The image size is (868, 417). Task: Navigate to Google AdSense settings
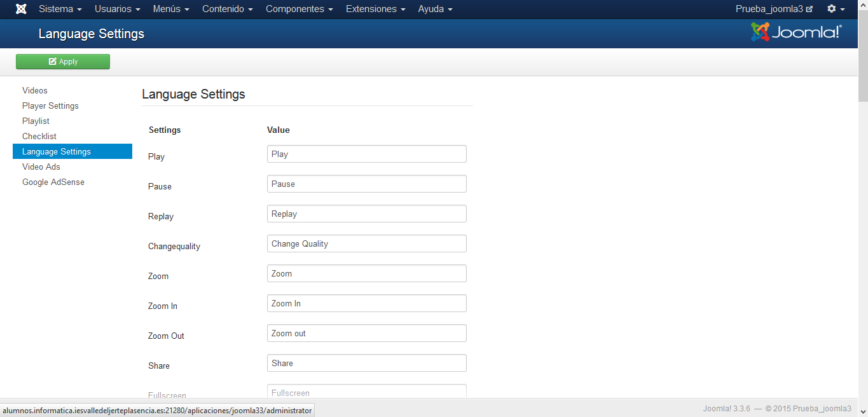click(x=53, y=182)
